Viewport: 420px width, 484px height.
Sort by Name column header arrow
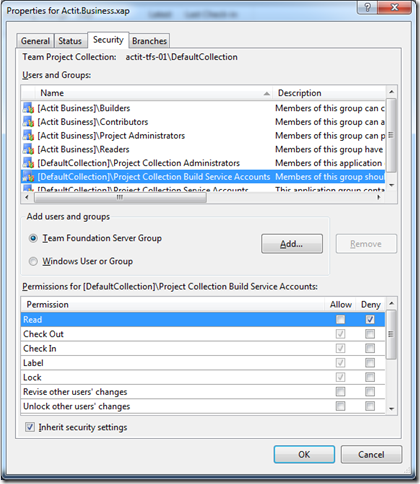tap(266, 94)
